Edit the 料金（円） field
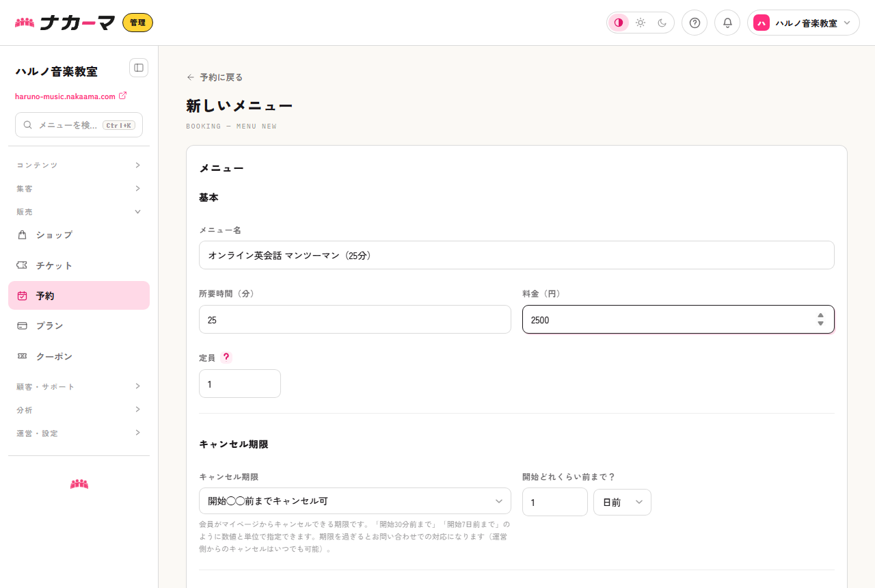This screenshot has height=588, width=875. click(x=678, y=319)
